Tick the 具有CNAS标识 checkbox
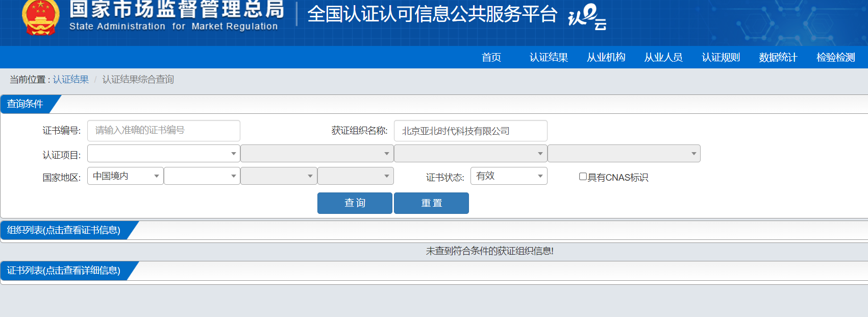The image size is (868, 317). tap(583, 177)
